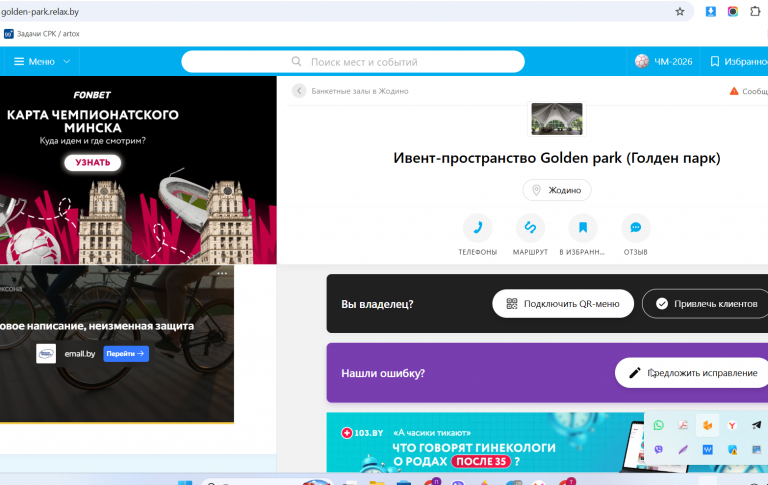Click the 'Нашли ошибку?' text
Image resolution: width=768 pixels, height=485 pixels.
[383, 373]
